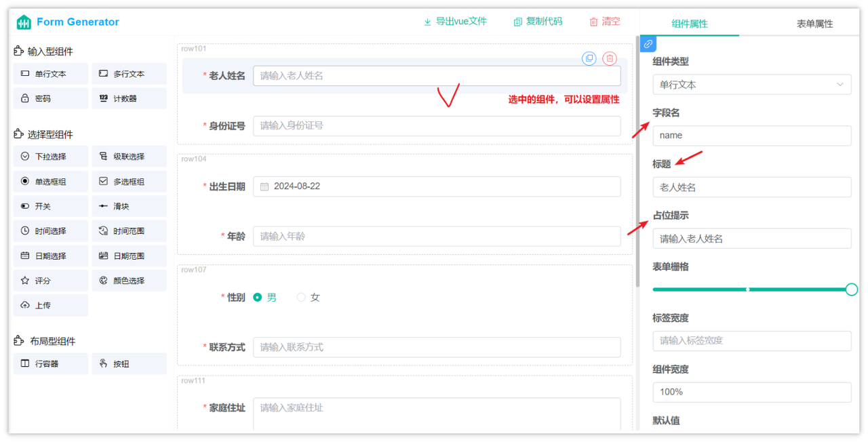The height and width of the screenshot is (442, 868).
Task: Add a 颜色选择 color picker component
Action: 130,281
